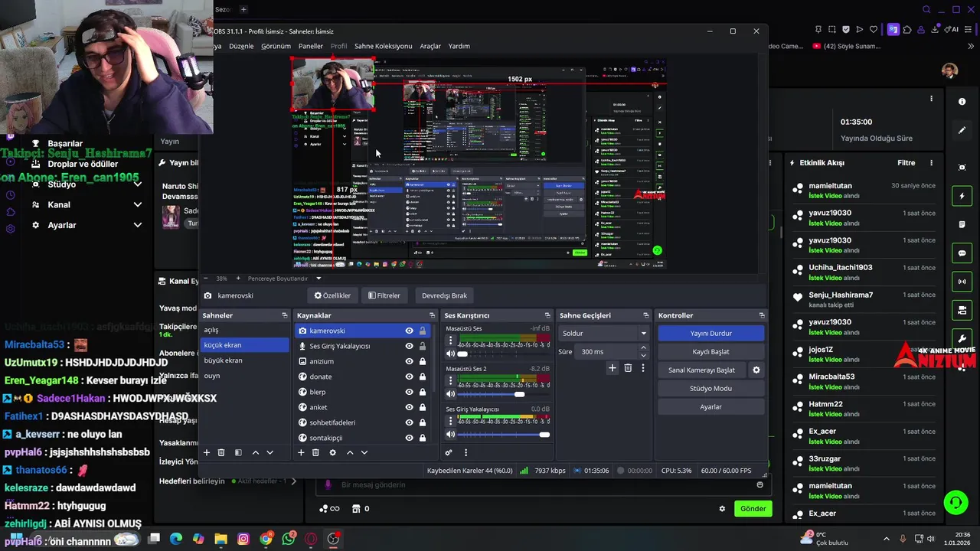Image resolution: width=980 pixels, height=551 pixels.
Task: Open the Pencereye Boyutlandır preview scaling dropdown
Action: (x=283, y=279)
